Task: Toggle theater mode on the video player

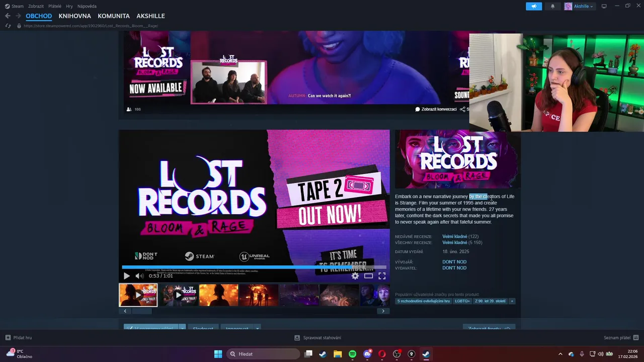Action: click(x=369, y=276)
